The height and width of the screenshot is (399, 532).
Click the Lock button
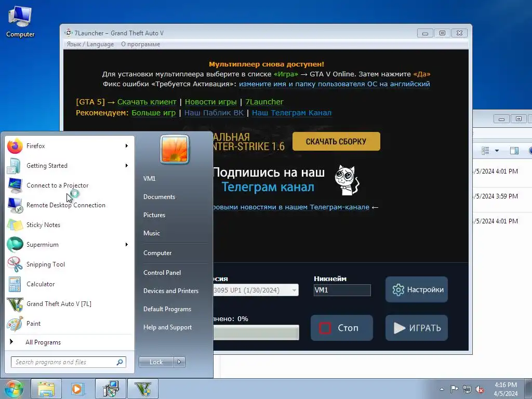156,362
